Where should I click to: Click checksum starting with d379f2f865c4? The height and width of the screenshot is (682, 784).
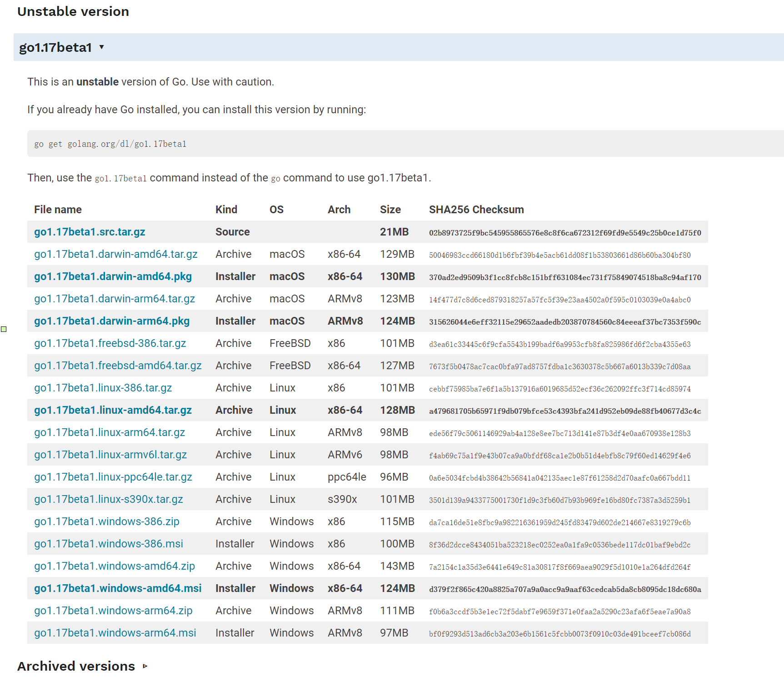pyautogui.click(x=565, y=589)
